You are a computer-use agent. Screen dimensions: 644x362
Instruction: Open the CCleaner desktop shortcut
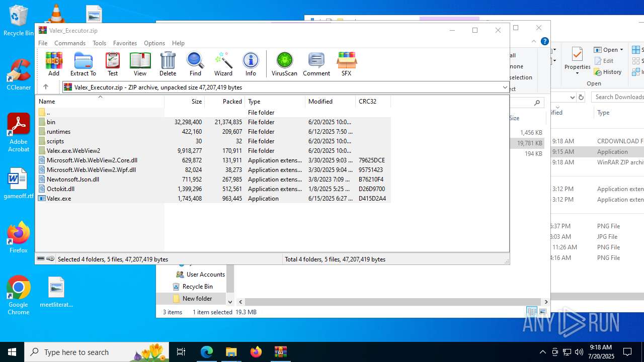point(19,74)
